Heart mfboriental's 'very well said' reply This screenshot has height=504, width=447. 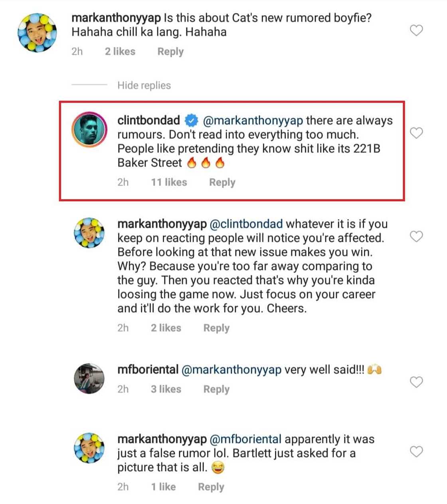416,382
